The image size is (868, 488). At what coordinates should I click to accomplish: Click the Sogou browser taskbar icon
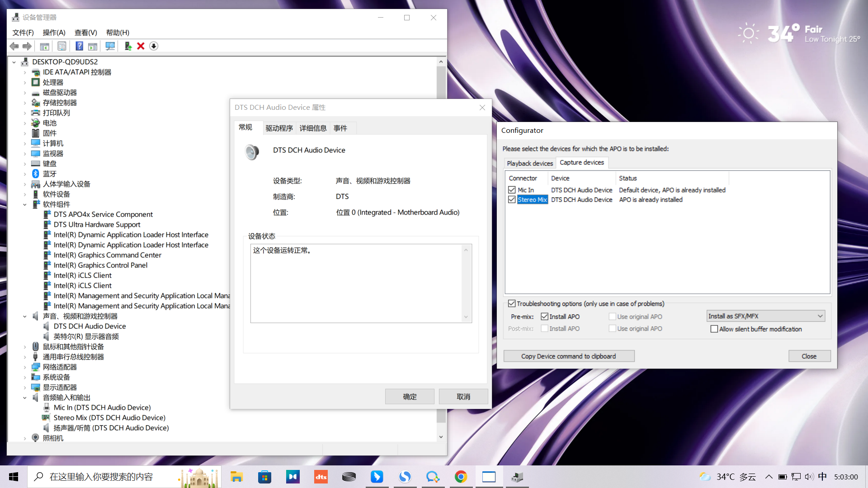click(405, 477)
